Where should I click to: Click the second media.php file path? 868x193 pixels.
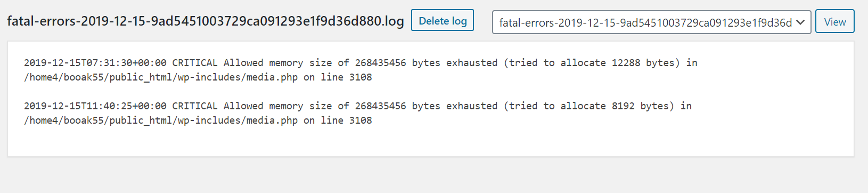[161, 120]
